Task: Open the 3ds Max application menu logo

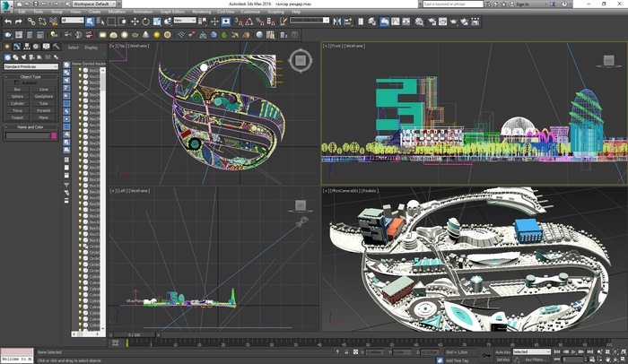Action: (x=6, y=4)
